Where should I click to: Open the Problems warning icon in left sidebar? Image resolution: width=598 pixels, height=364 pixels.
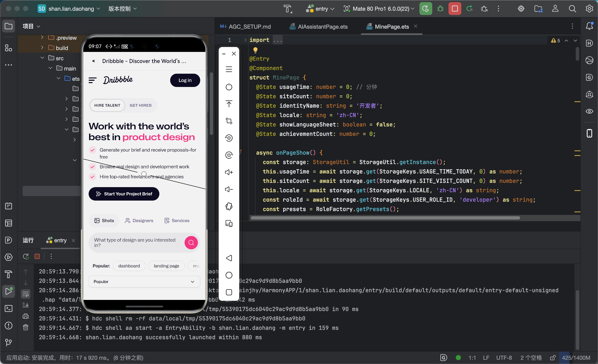point(9,325)
